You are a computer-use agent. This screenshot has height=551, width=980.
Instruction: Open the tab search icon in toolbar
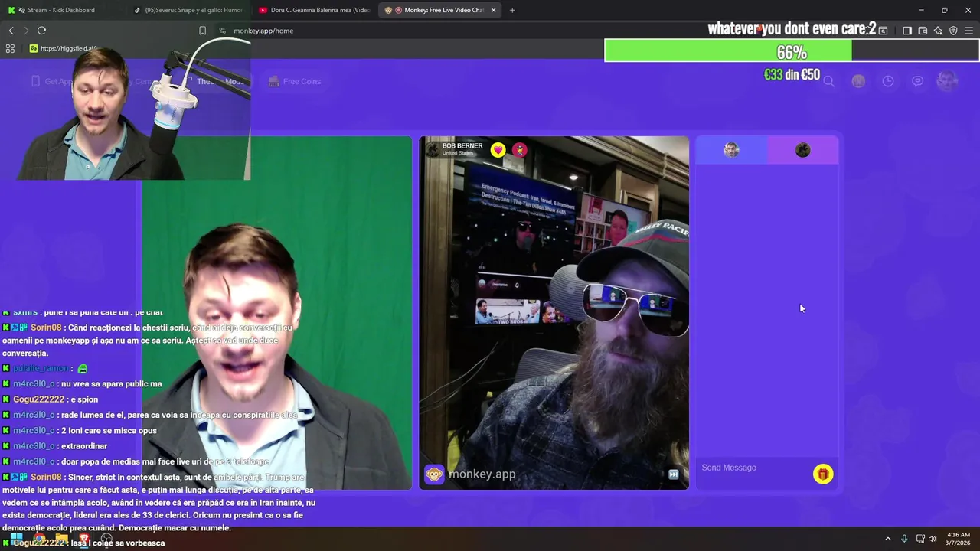point(883,31)
